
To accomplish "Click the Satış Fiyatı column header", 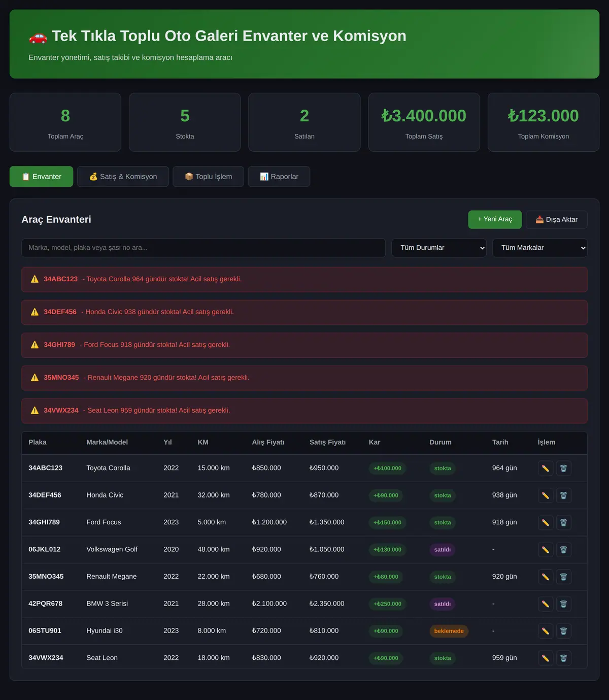I will point(327,442).
